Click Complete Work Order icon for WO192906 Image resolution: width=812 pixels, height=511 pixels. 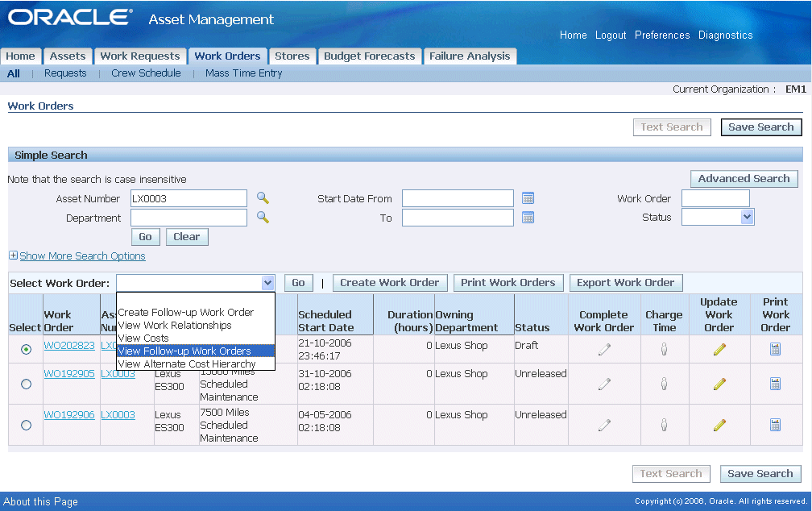pos(603,425)
